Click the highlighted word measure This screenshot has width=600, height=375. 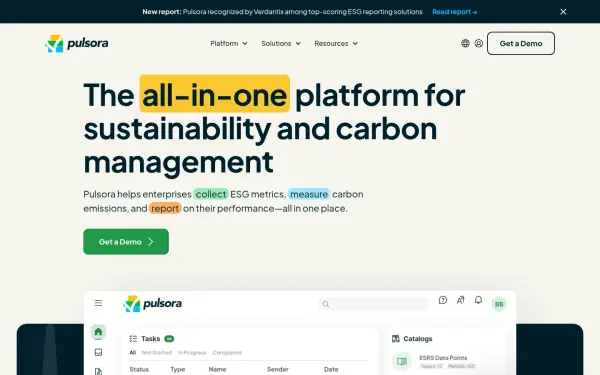click(x=309, y=194)
